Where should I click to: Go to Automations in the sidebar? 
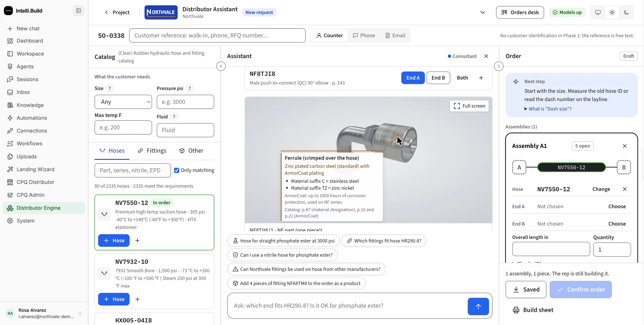click(32, 118)
